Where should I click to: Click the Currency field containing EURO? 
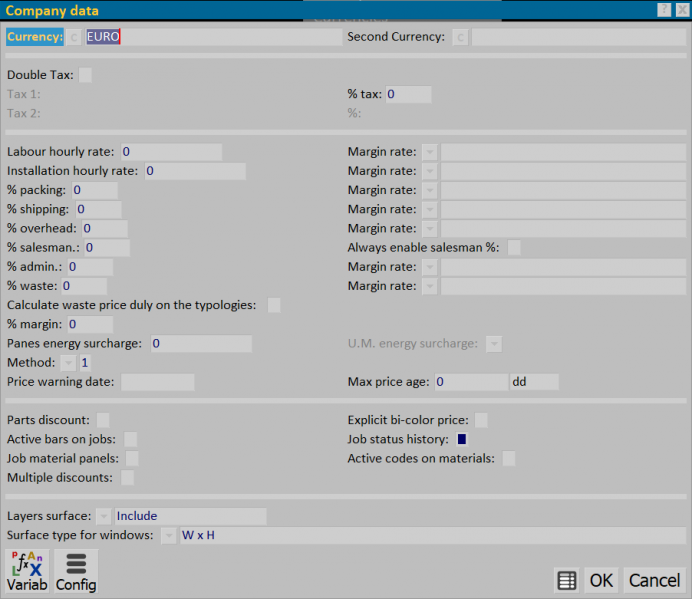(214, 37)
